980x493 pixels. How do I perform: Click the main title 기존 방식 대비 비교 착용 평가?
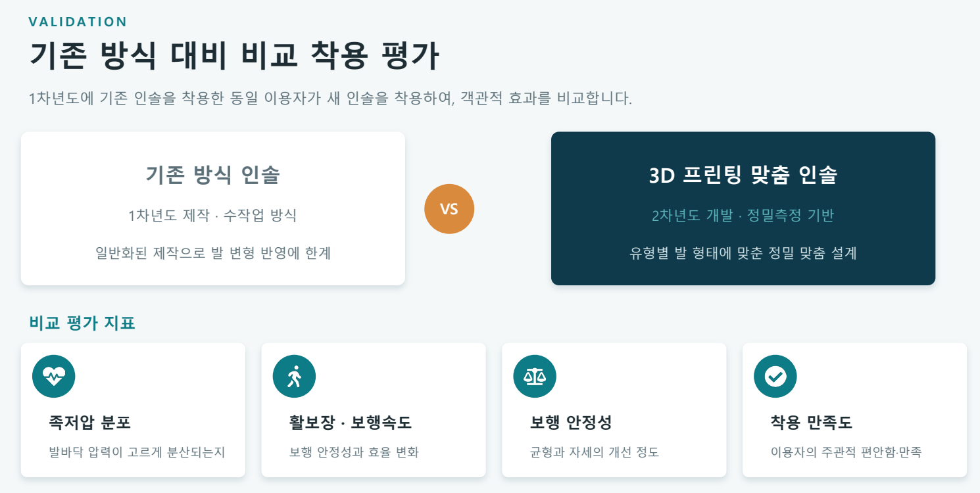pos(234,56)
